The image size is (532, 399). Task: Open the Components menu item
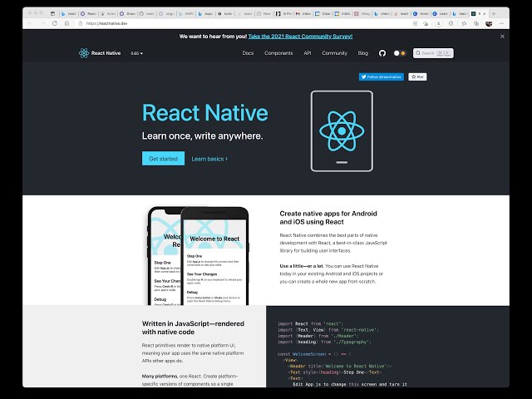pos(278,53)
